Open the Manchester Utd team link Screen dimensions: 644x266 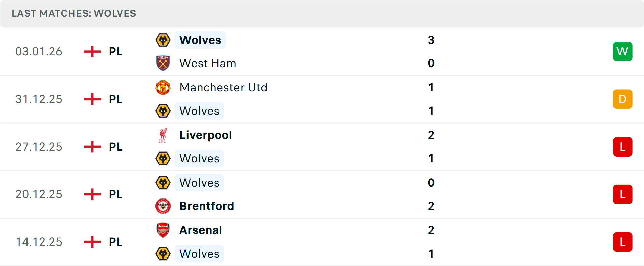click(223, 87)
